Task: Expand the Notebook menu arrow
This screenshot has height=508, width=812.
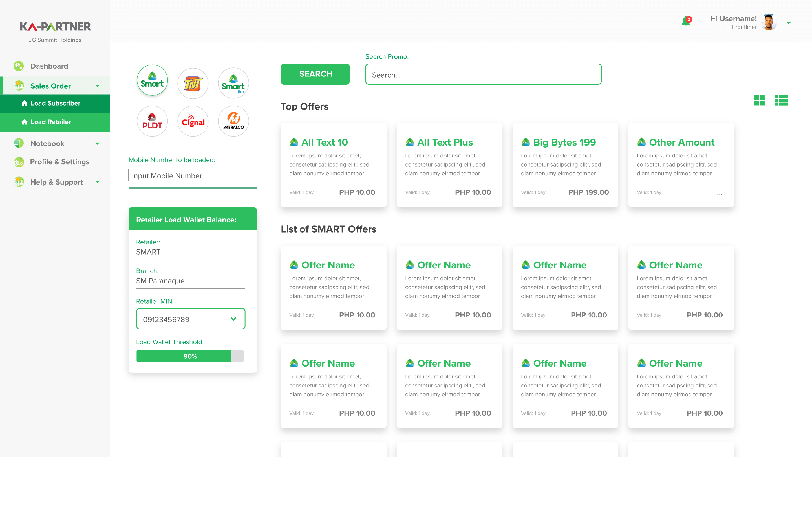Action: point(97,143)
